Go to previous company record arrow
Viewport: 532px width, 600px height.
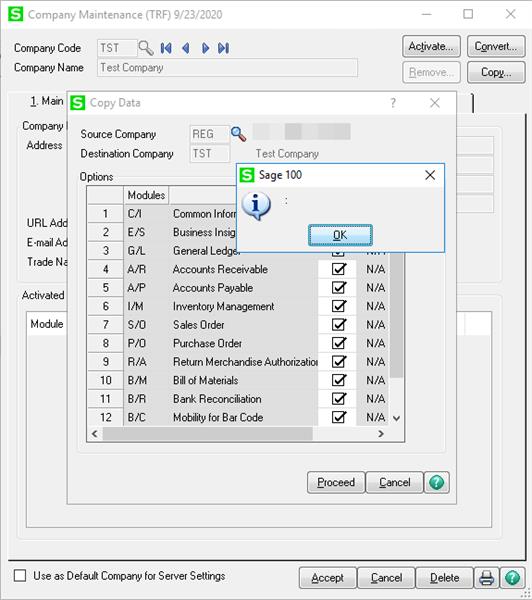(x=186, y=48)
